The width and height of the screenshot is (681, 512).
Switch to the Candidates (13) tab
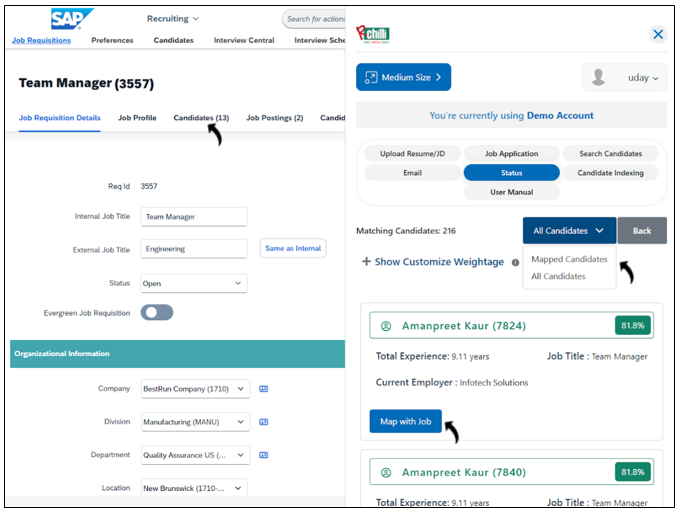point(201,118)
